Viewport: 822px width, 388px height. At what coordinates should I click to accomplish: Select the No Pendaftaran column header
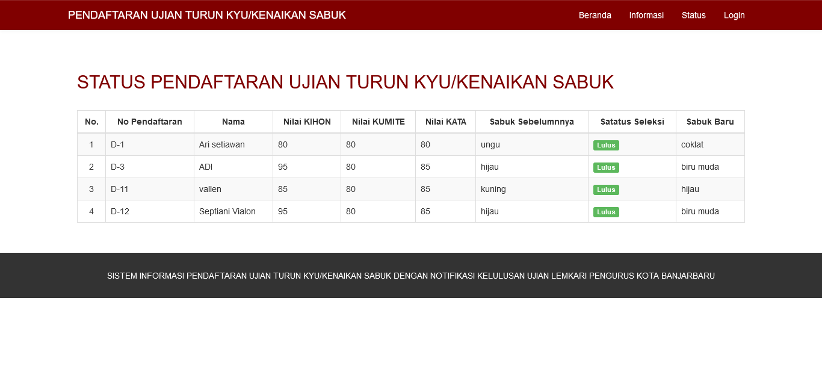tap(150, 122)
